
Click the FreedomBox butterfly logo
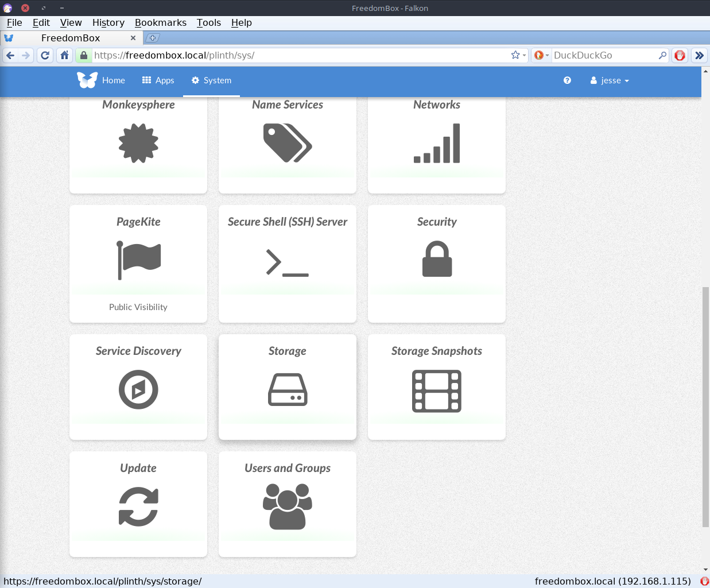coord(87,80)
